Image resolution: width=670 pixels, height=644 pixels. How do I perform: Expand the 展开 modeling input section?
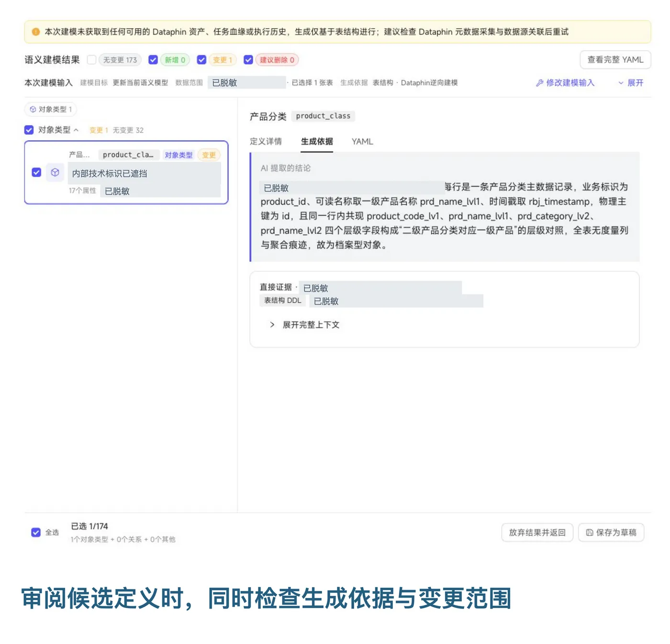(631, 83)
